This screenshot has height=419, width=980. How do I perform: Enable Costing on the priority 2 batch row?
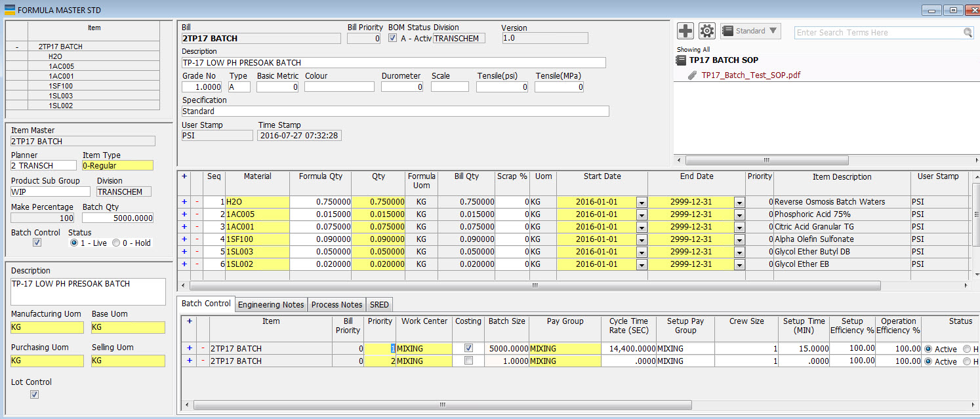point(468,361)
